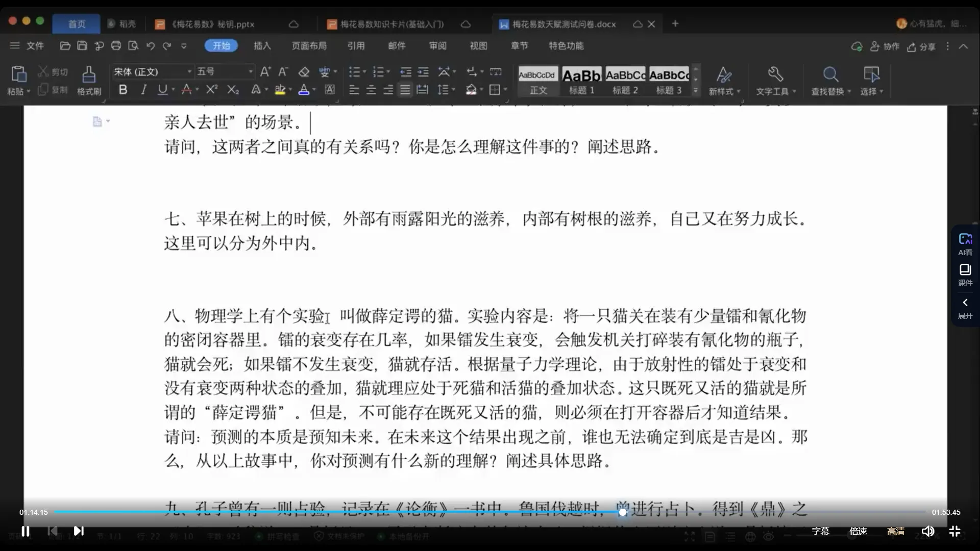
Task: Apply the 标题 1 style
Action: click(582, 81)
